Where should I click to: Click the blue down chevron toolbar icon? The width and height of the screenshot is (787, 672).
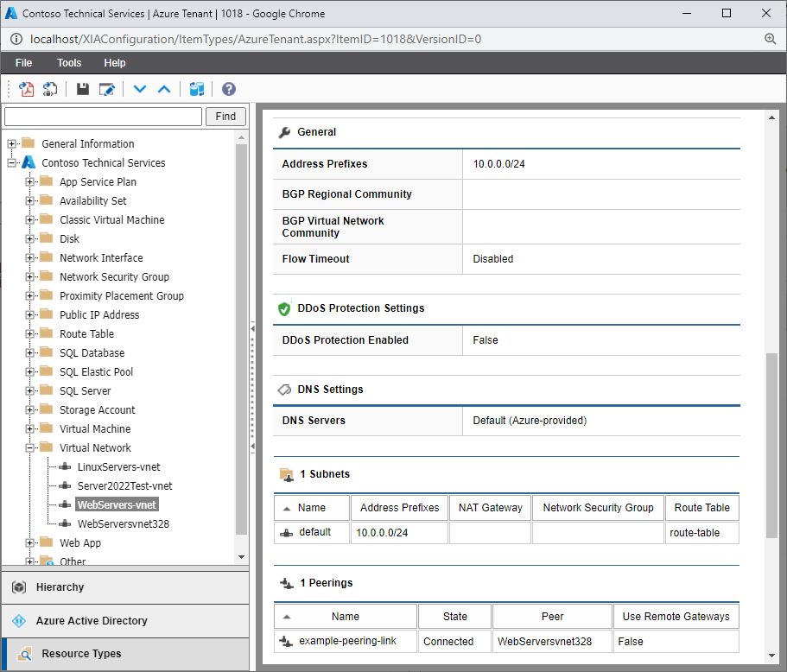click(140, 89)
